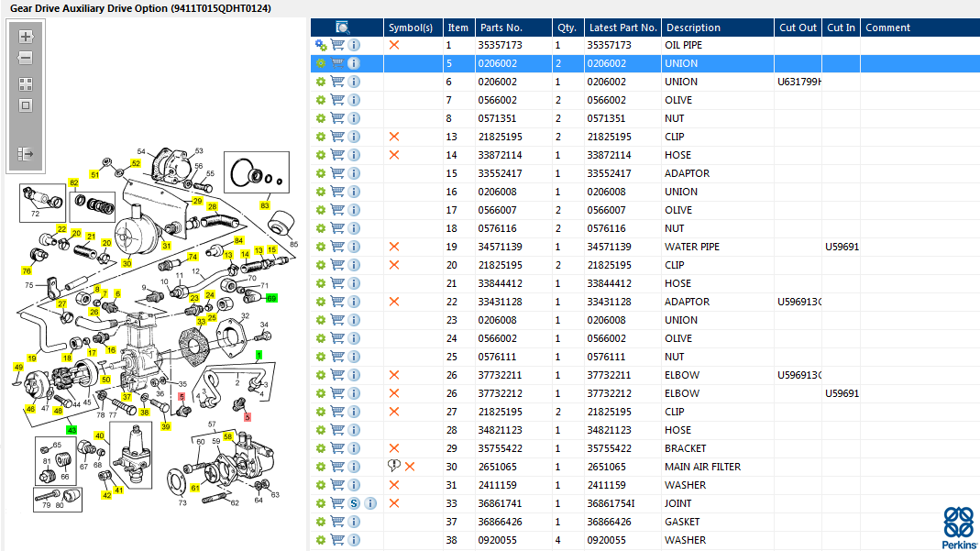Show info for ADAPTOR 33431128
Image resolution: width=980 pixels, height=551 pixels.
(x=354, y=302)
